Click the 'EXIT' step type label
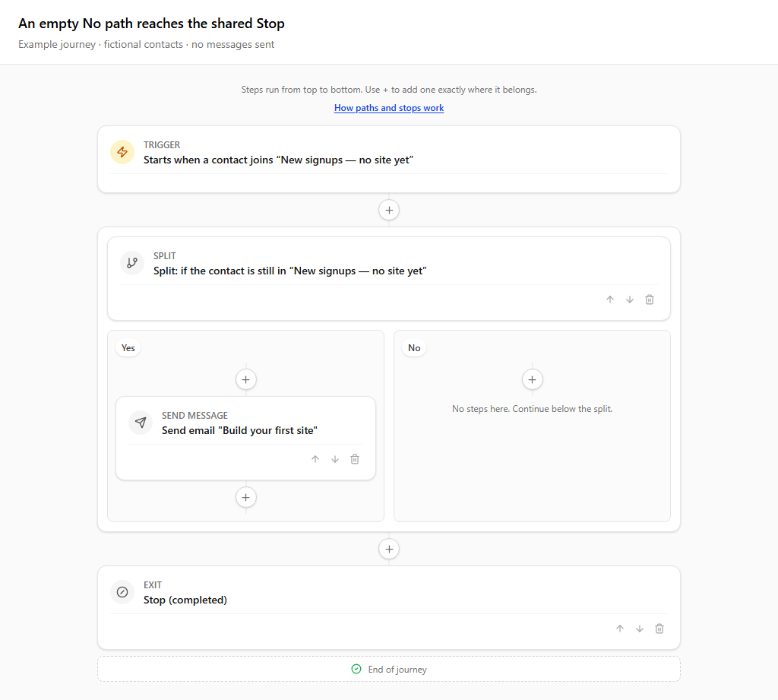Screen dimensions: 778x700 pos(152,585)
